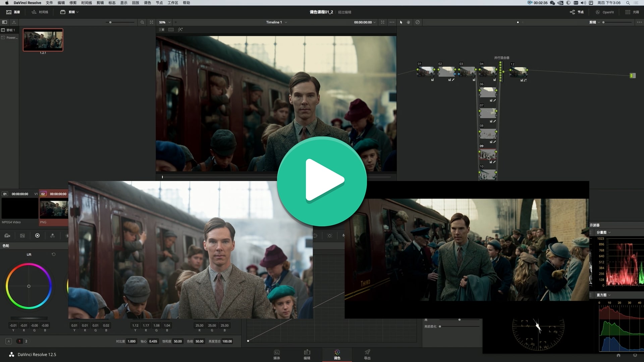This screenshot has height=362, width=644.
Task: Select node 06 in the parallel branch
Action: pos(488,92)
